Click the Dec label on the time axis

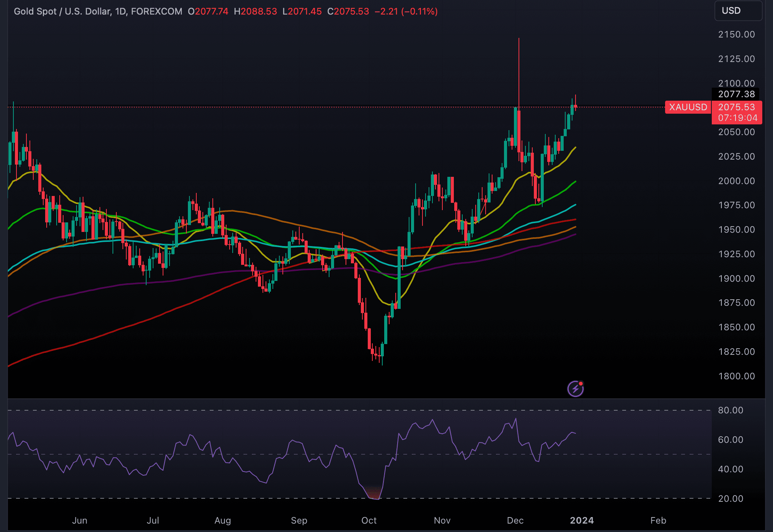pos(515,521)
